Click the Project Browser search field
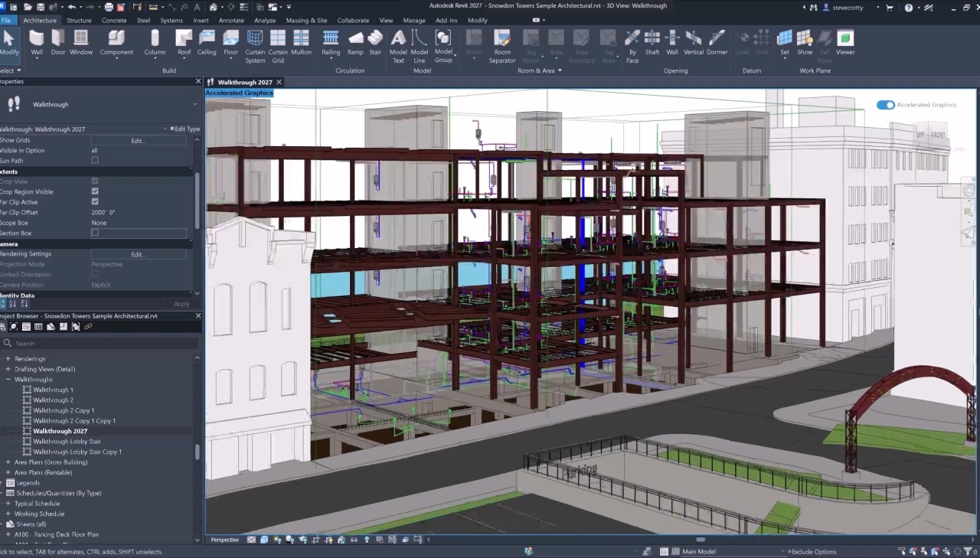980x558 pixels. point(100,344)
